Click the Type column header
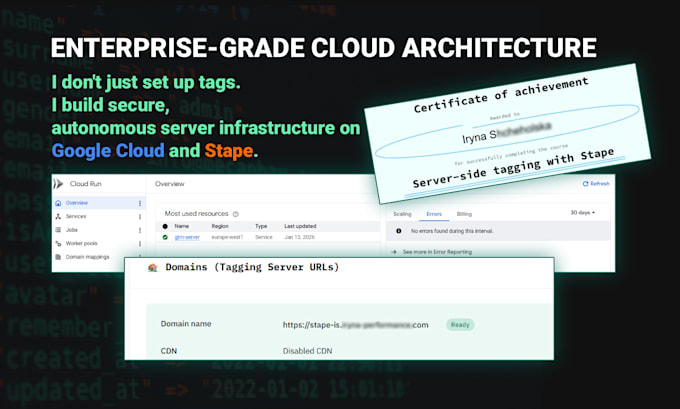680x409 pixels. (261, 226)
